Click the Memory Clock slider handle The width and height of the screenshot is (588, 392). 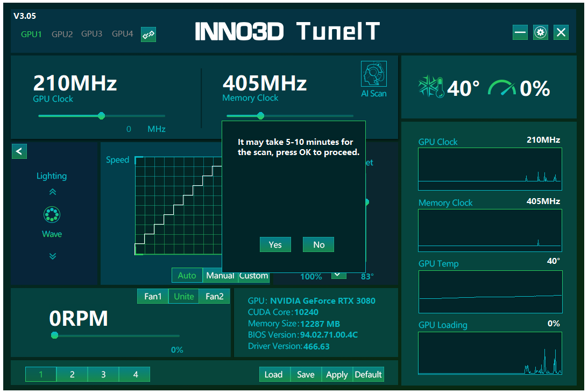pyautogui.click(x=260, y=116)
